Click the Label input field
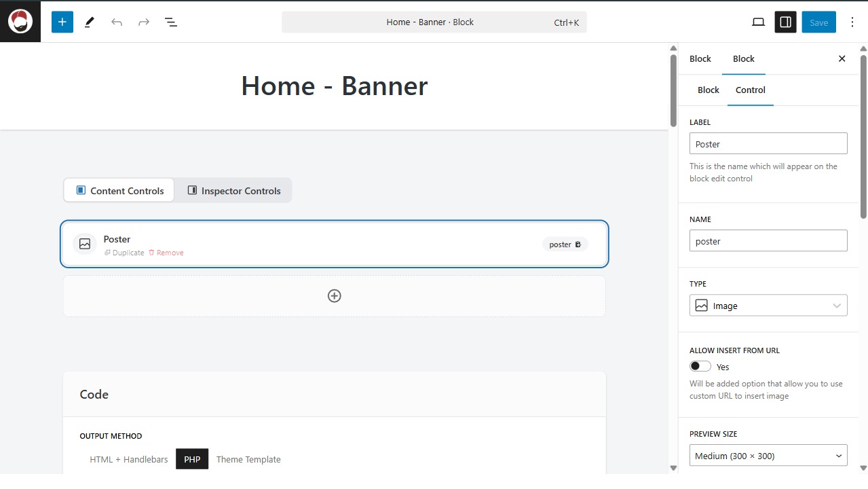The height and width of the screenshot is (489, 868). [x=768, y=143]
